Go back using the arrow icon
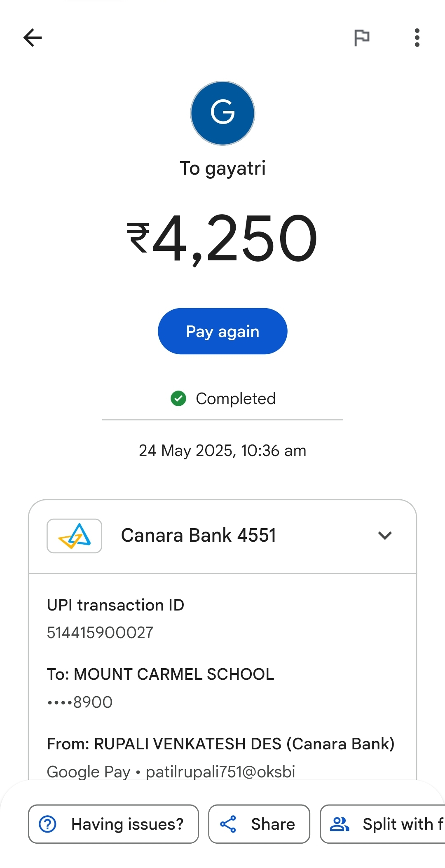The image size is (445, 868). tap(33, 38)
